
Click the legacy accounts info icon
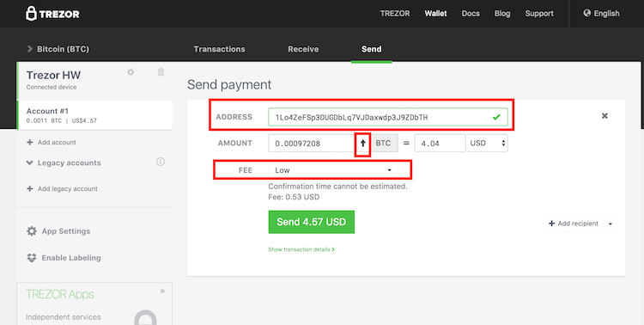[161, 162]
